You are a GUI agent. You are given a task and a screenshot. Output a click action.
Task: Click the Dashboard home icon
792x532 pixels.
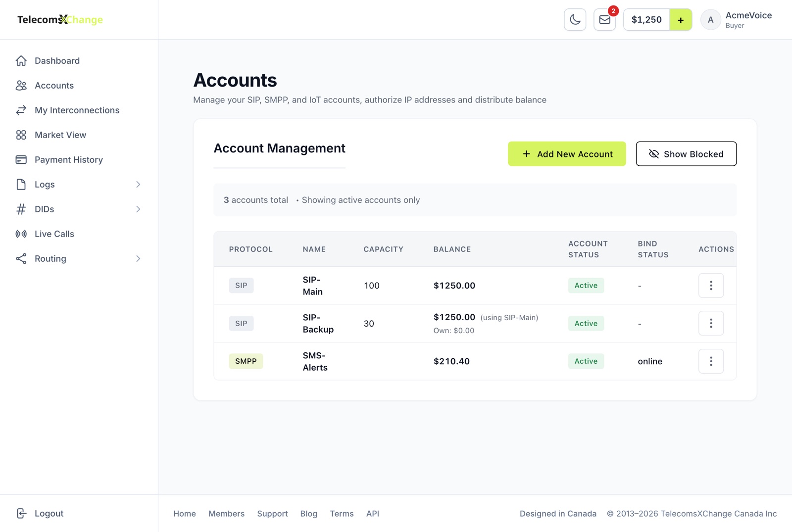pyautogui.click(x=21, y=61)
